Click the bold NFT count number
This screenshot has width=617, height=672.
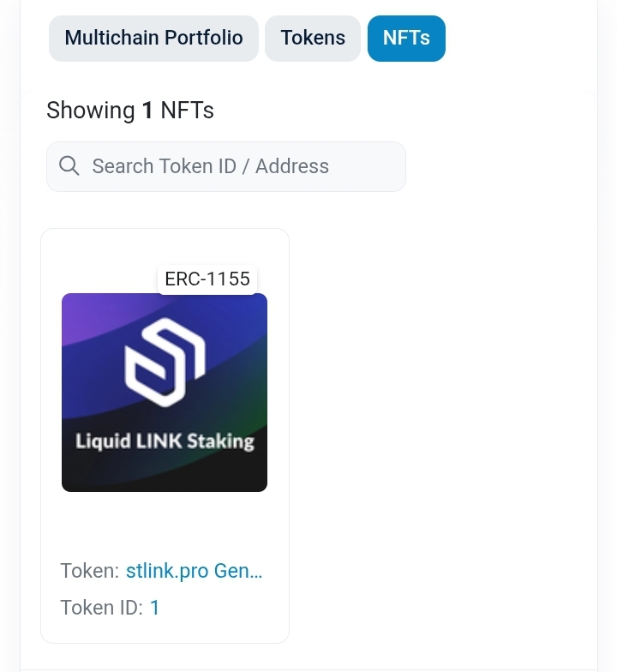pyautogui.click(x=147, y=111)
